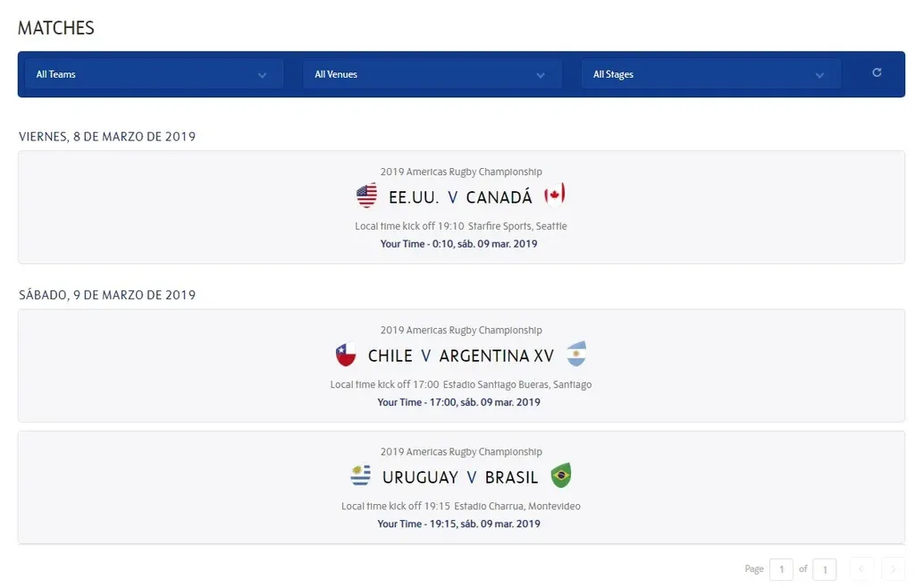Go to the previous page arrow
This screenshot has width=915, height=588.
861,569
